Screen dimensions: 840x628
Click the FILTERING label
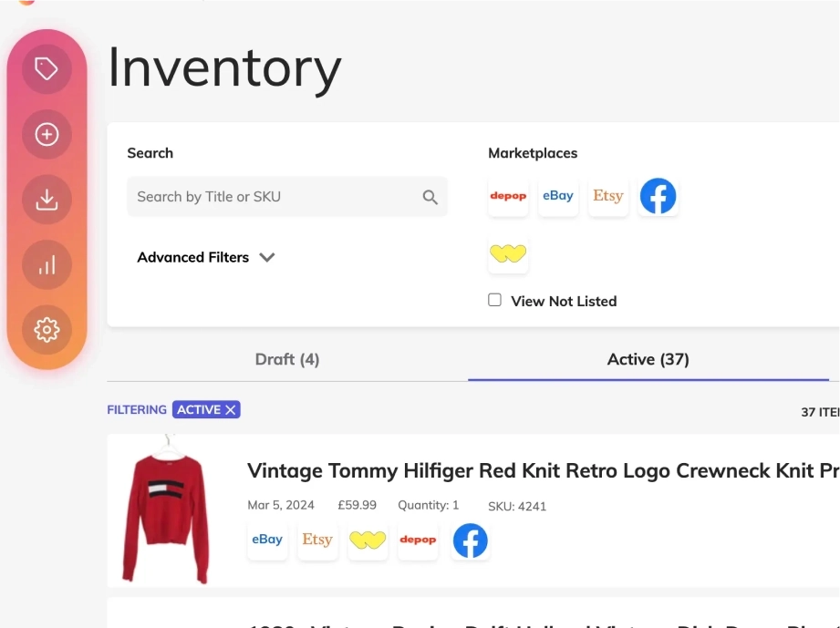pos(137,410)
